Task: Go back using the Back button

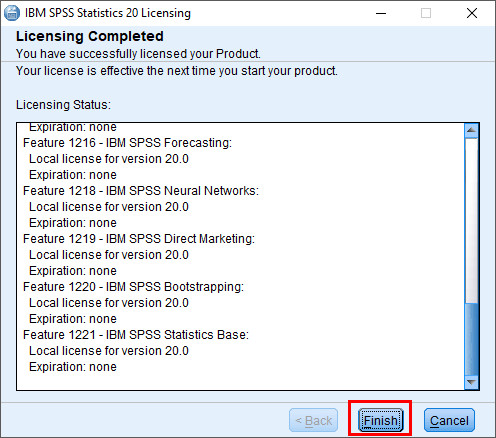Action: pyautogui.click(x=313, y=420)
